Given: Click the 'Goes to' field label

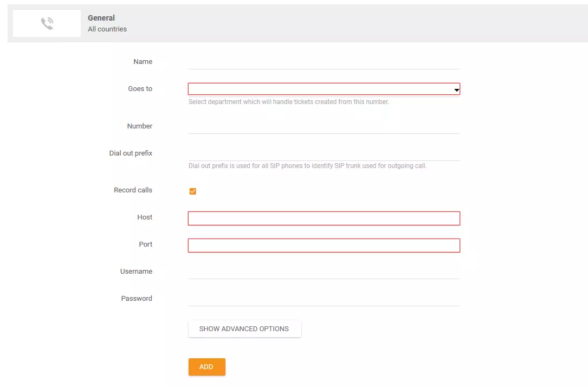Looking at the screenshot, I should [x=140, y=88].
